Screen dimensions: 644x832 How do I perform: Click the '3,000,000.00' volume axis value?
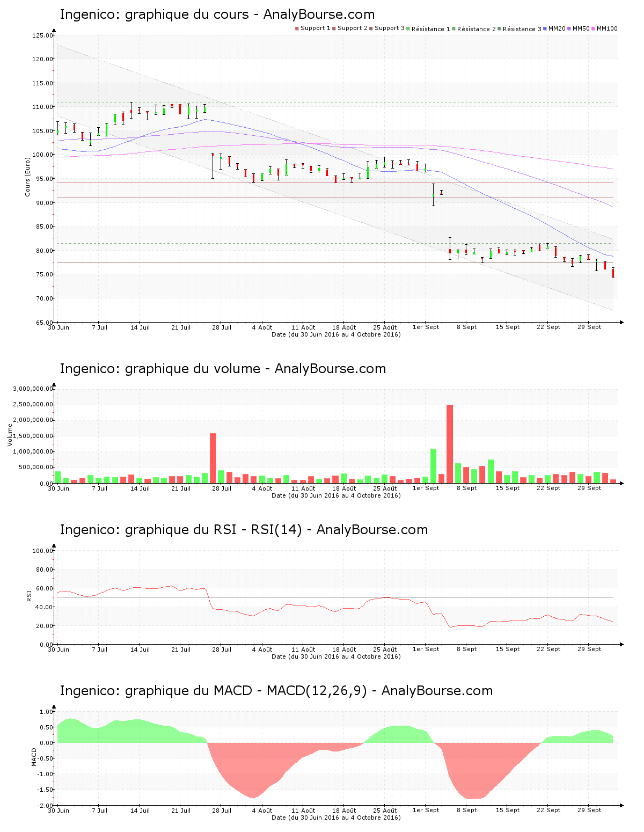pos(34,389)
